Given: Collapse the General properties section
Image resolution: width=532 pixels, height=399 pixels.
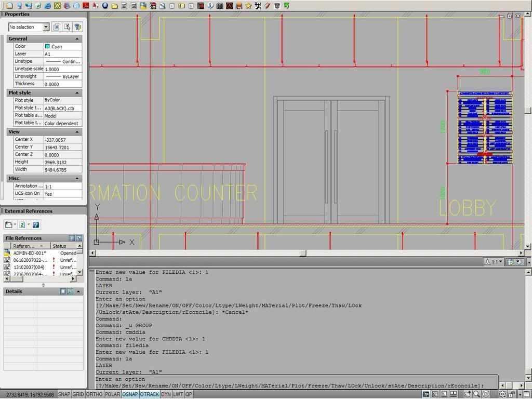Looking at the screenshot, I should pos(77,38).
